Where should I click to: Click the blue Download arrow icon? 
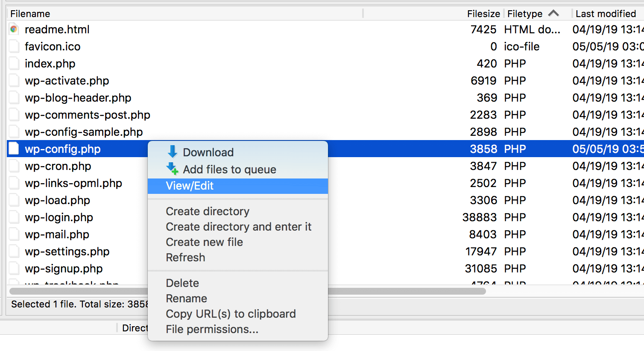coord(173,152)
